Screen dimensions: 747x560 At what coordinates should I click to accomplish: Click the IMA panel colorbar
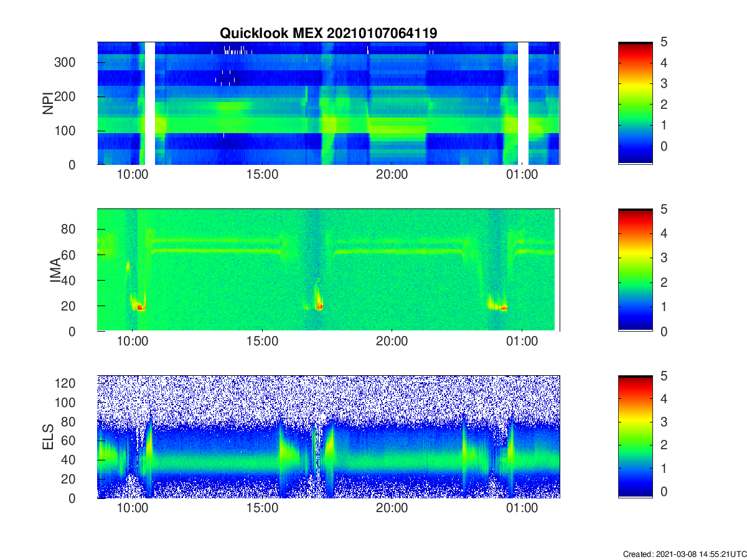point(636,270)
